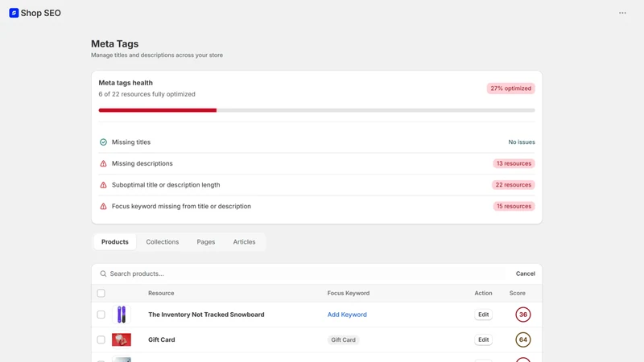Click the Meta Tags page heading
Image resolution: width=644 pixels, height=362 pixels.
point(114,44)
